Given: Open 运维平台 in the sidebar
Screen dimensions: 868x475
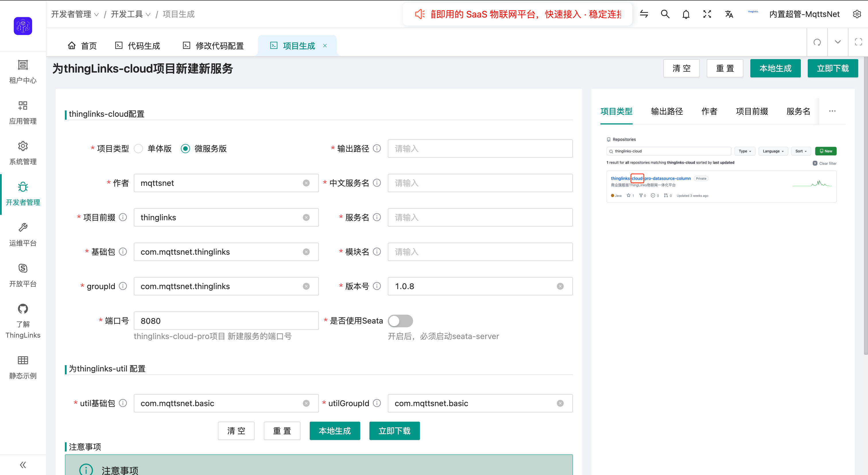Looking at the screenshot, I should tap(23, 235).
